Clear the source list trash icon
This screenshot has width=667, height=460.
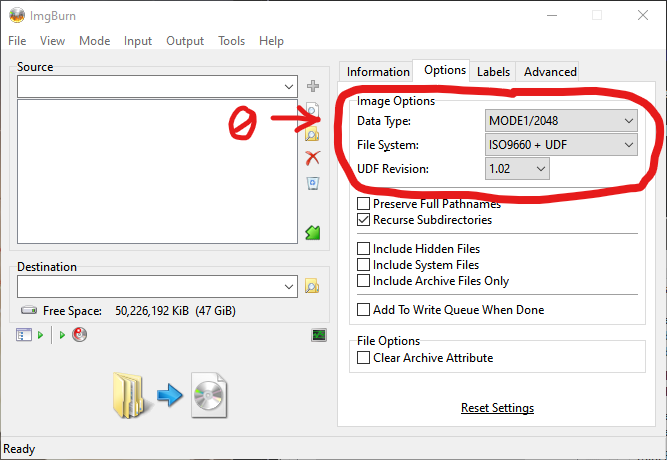click(313, 183)
